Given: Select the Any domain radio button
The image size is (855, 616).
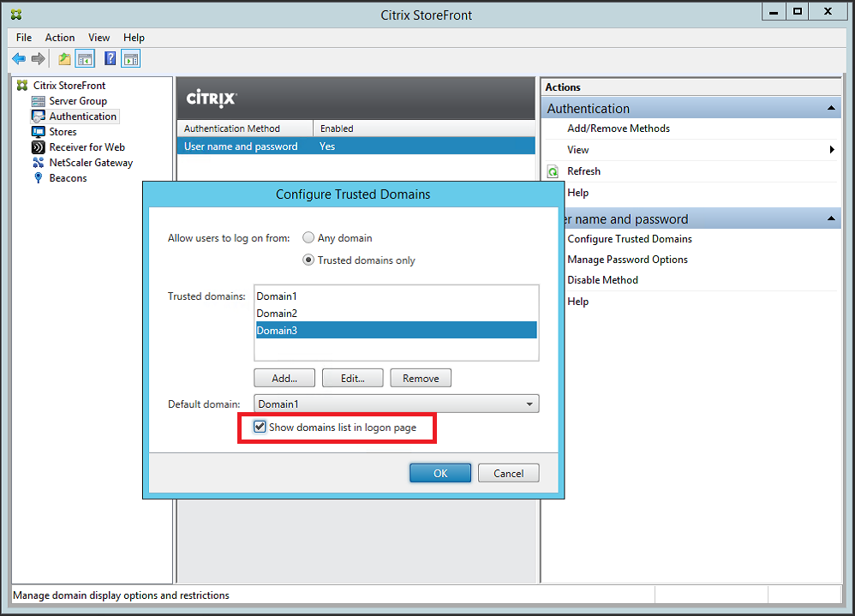Looking at the screenshot, I should [x=308, y=238].
